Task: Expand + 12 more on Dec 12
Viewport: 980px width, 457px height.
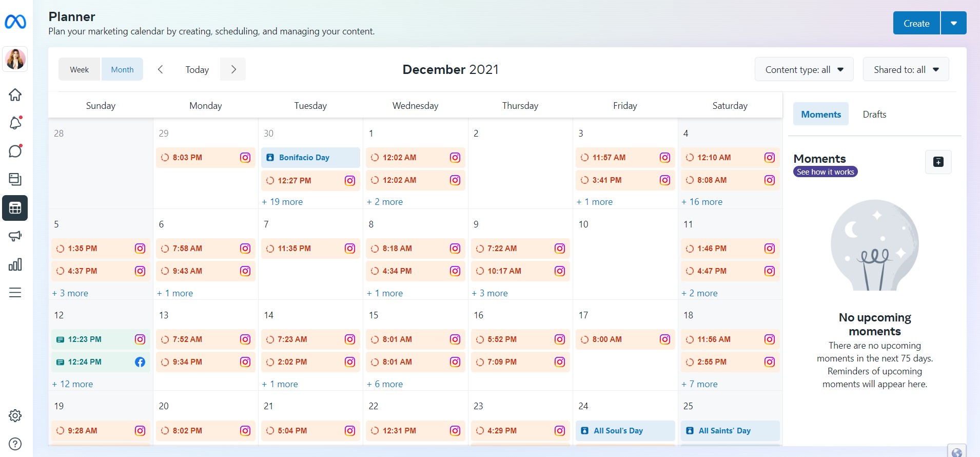Action: click(72, 384)
